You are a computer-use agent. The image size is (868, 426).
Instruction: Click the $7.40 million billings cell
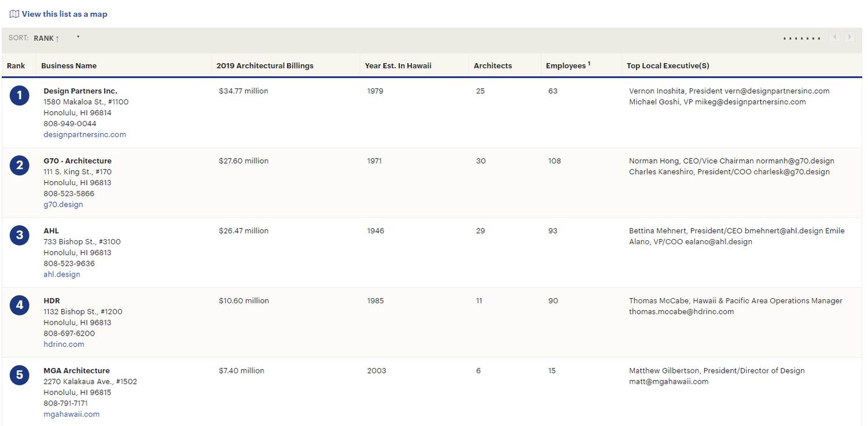[241, 370]
